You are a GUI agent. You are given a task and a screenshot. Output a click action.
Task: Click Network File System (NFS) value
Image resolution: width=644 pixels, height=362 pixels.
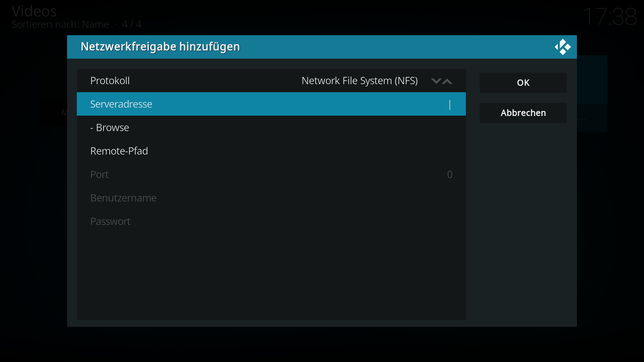(360, 81)
